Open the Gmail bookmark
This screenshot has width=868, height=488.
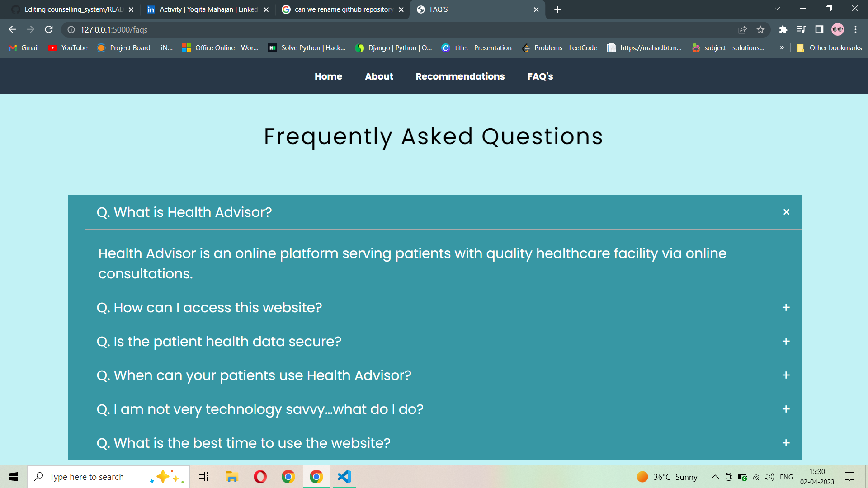(x=23, y=47)
